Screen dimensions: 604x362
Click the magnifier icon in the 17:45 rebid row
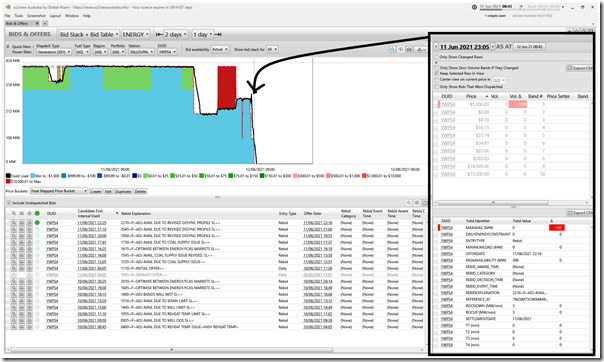coord(13,242)
